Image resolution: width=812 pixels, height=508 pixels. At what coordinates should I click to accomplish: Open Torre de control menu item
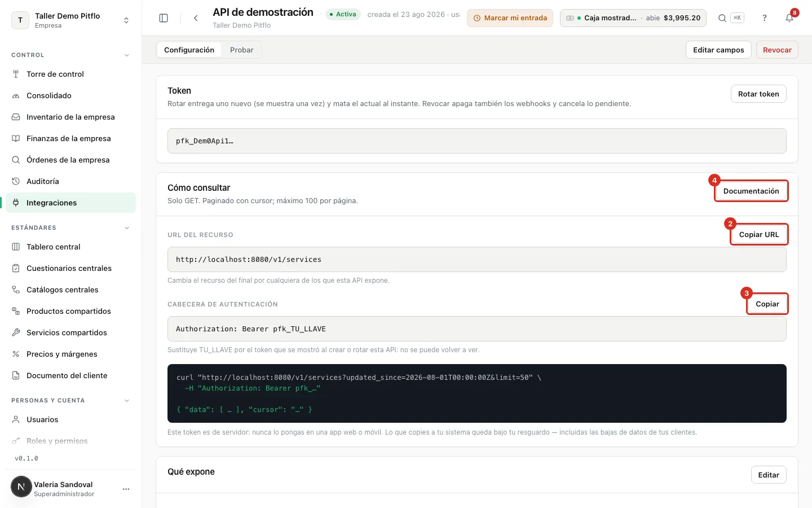[x=71, y=74]
